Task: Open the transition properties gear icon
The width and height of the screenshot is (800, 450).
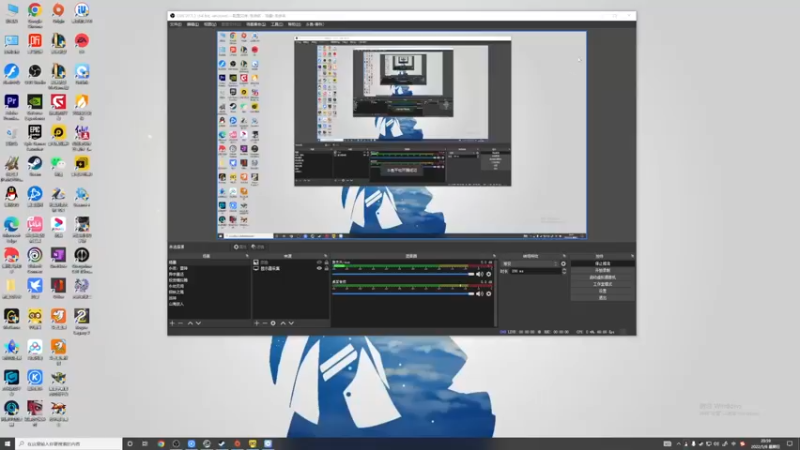Action: coord(563,264)
